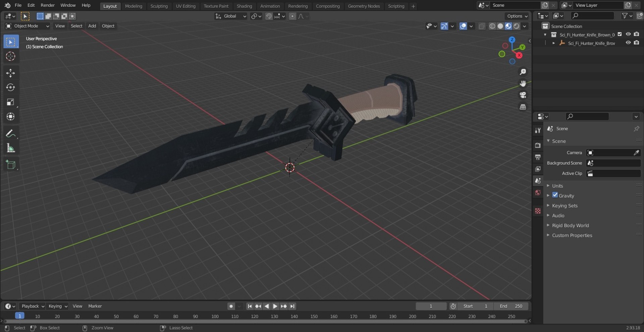Expand the Custom Properties panel

[x=572, y=235]
